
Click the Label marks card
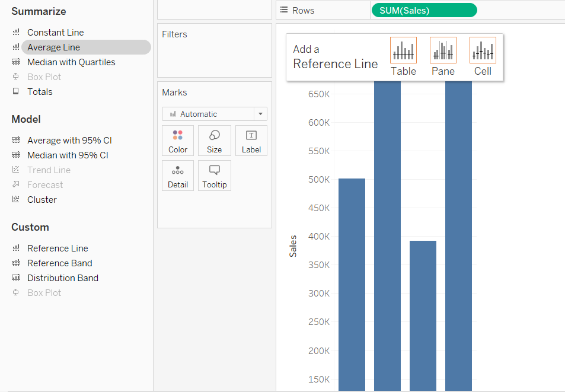pyautogui.click(x=251, y=141)
